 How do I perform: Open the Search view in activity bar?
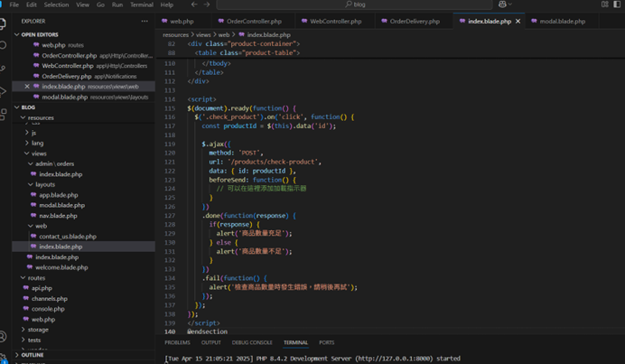[4, 44]
